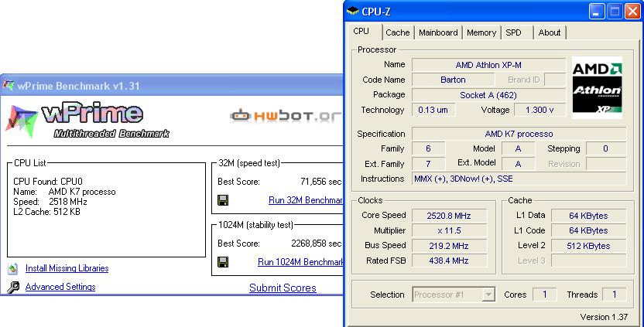Viewport: 644px width, 327px height.
Task: Click the wPrime Benchmark v1.31 title bar
Action: click(x=172, y=85)
